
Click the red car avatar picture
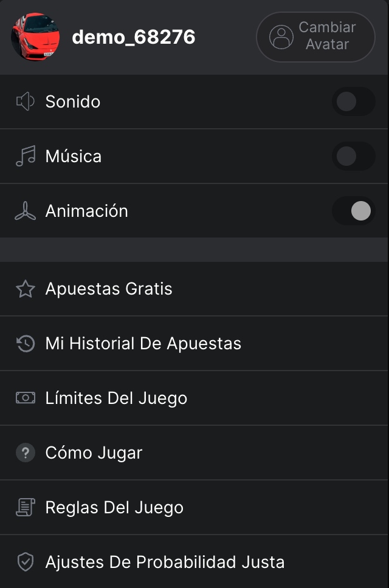click(x=35, y=36)
